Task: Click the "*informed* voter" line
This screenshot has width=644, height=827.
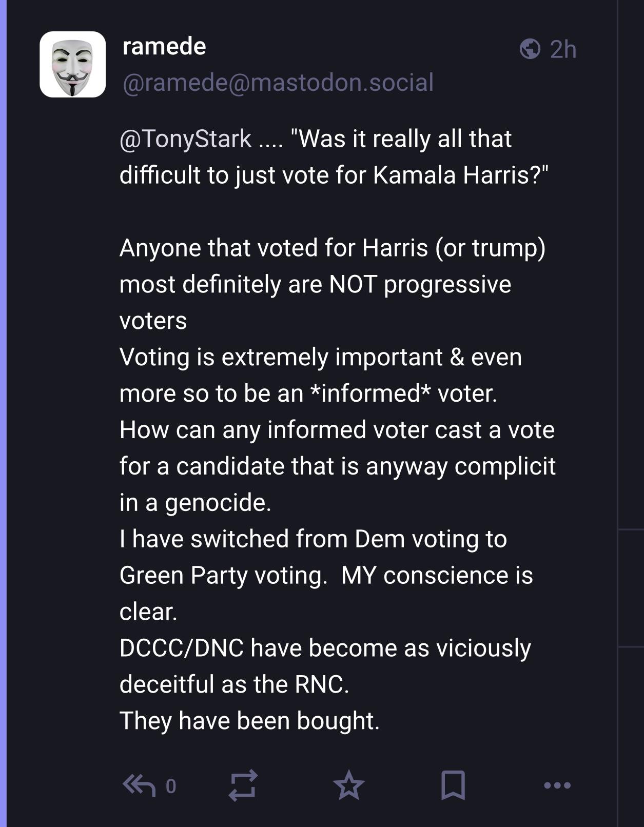Action: [x=308, y=393]
